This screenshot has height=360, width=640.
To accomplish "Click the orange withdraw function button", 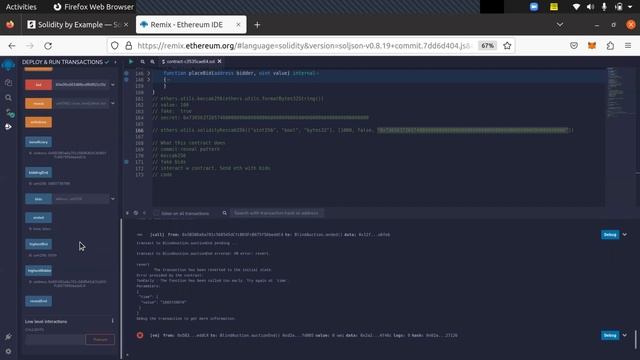I will click(38, 122).
